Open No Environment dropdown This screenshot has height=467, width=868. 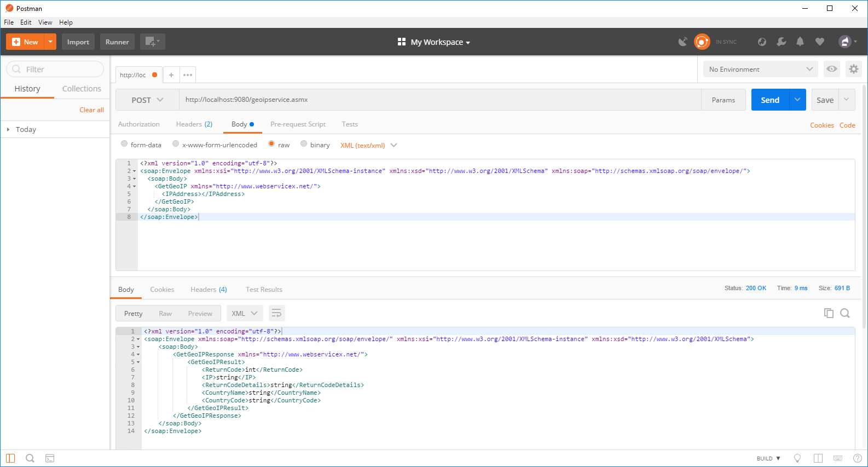click(760, 69)
